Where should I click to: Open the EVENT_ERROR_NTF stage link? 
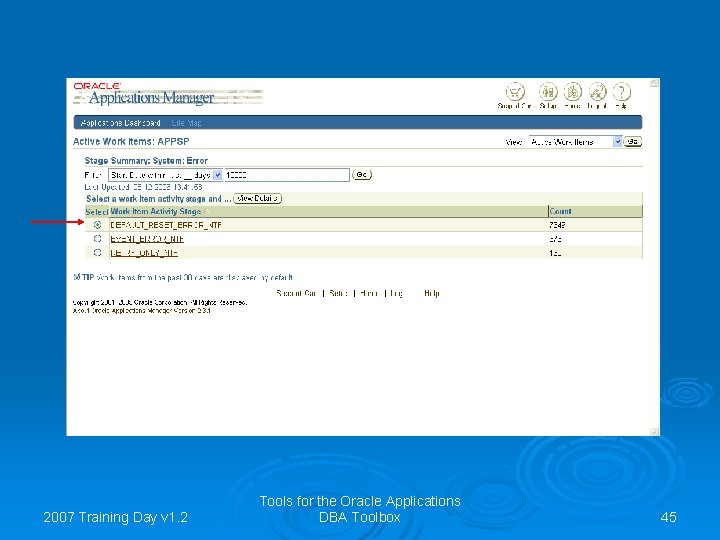click(x=147, y=239)
